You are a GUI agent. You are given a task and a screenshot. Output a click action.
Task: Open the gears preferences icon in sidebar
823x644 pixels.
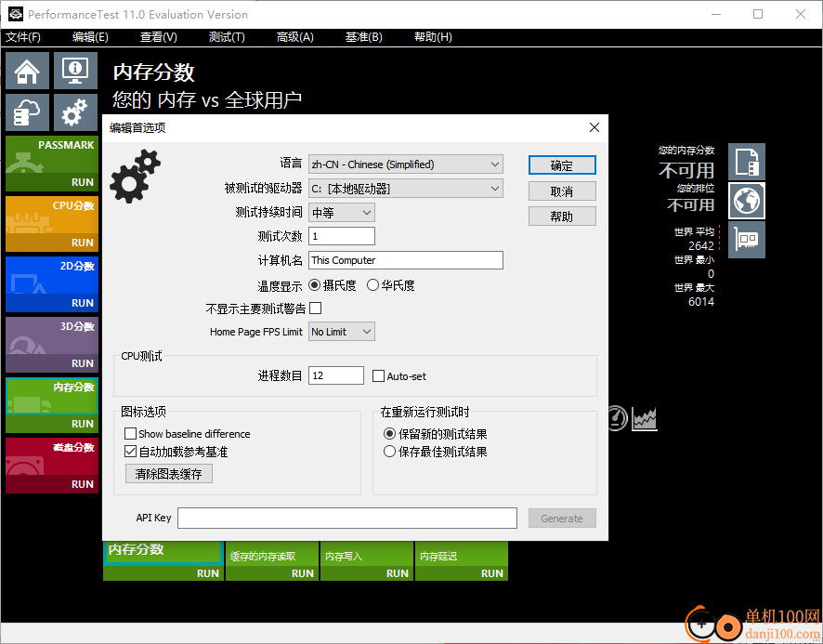75,112
